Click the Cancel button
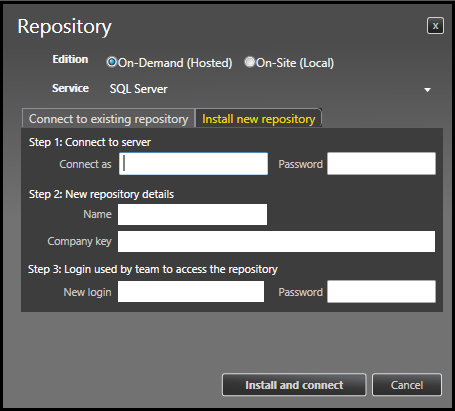 point(407,385)
